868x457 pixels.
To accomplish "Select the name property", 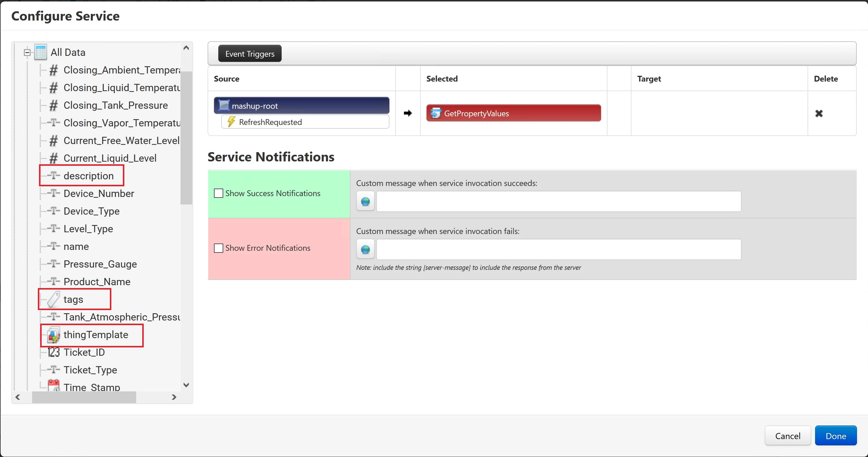I will click(x=76, y=246).
